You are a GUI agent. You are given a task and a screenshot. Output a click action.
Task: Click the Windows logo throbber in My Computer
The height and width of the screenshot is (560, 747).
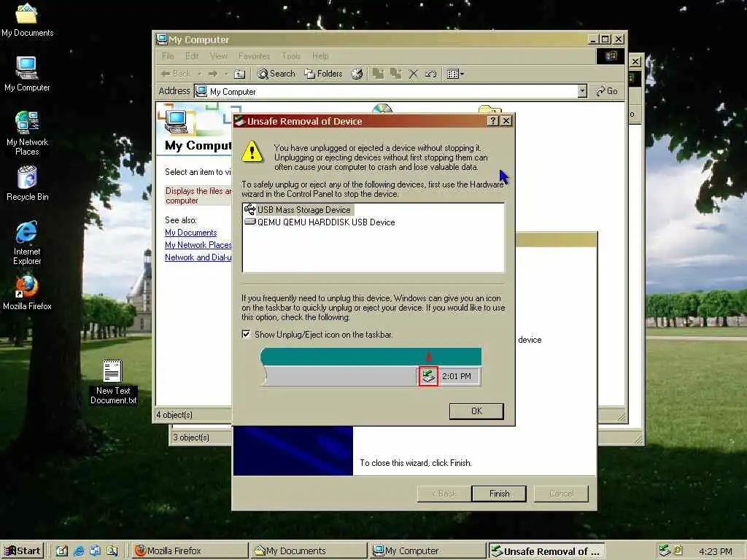[x=611, y=56]
